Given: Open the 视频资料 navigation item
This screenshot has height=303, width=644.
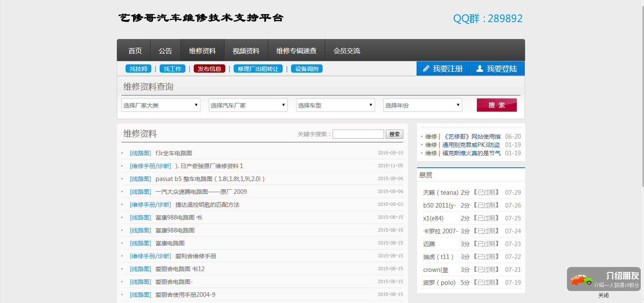Looking at the screenshot, I should click(x=246, y=51).
